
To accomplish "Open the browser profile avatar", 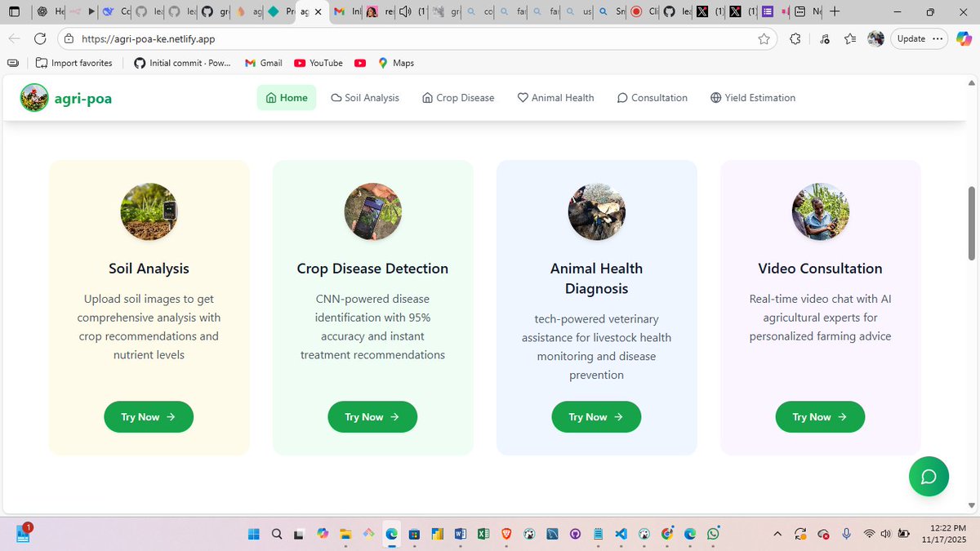I will 875,38.
